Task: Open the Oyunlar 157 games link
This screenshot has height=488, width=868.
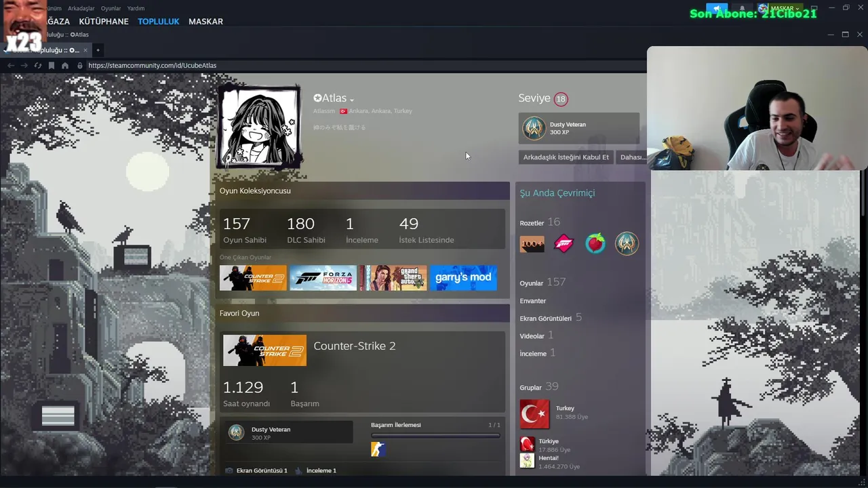Action: (x=542, y=283)
